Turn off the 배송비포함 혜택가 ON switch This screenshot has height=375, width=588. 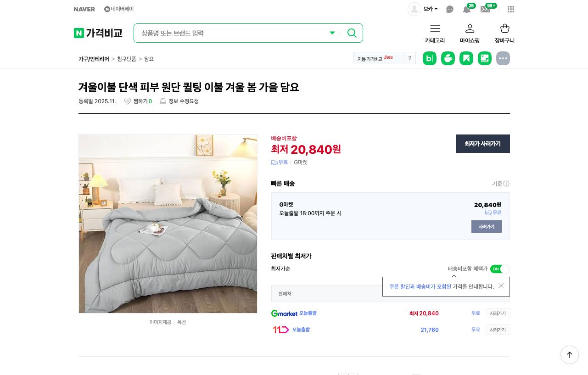[x=500, y=269]
